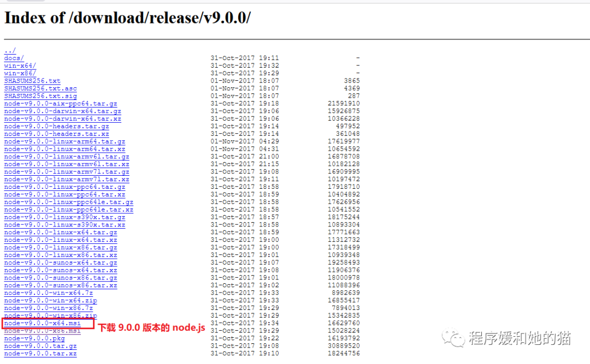Download node-v9.0.0-linux-s390x.tar.xz
The width and height of the screenshot is (590, 364).
(x=64, y=224)
